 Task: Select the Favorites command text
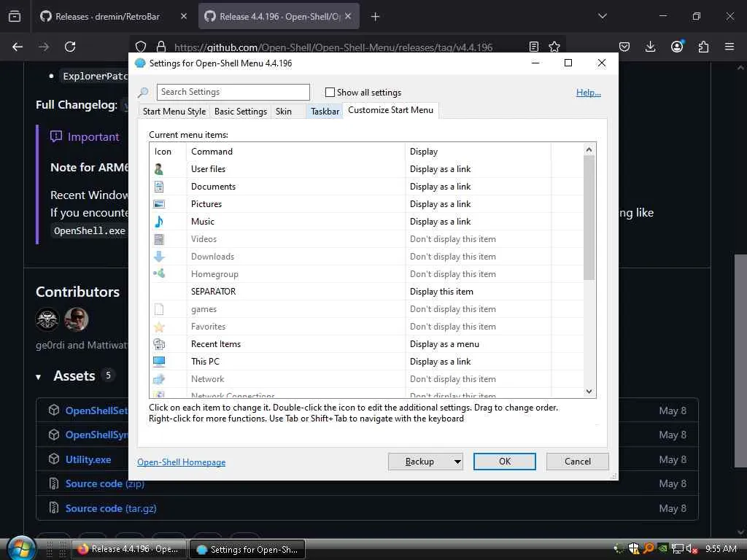(x=208, y=327)
